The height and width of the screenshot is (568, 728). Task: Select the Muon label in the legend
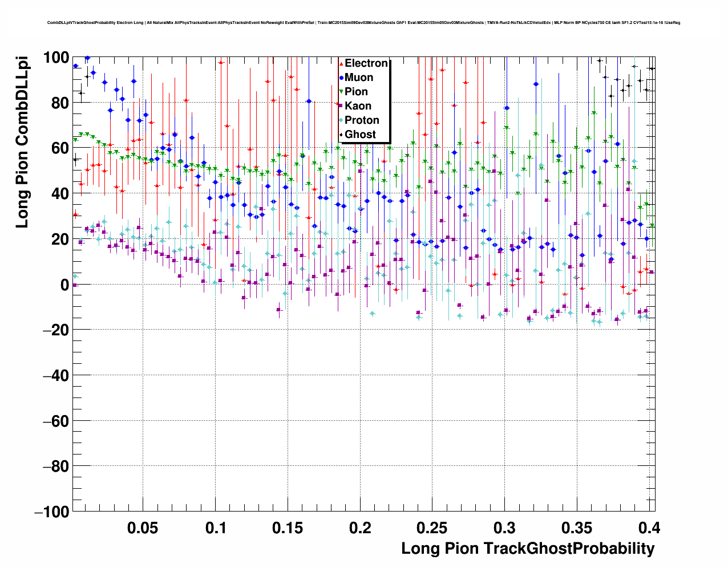coord(359,78)
